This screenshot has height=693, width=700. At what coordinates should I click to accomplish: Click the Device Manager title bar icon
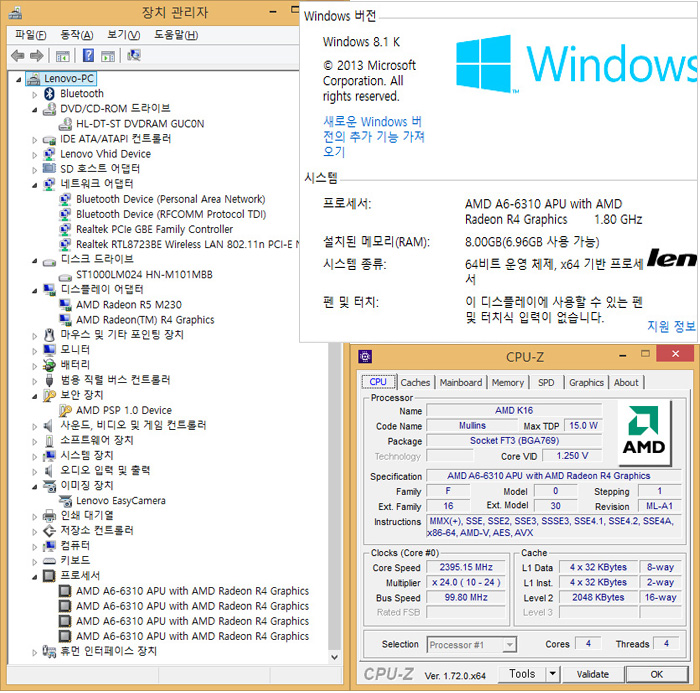pos(15,13)
